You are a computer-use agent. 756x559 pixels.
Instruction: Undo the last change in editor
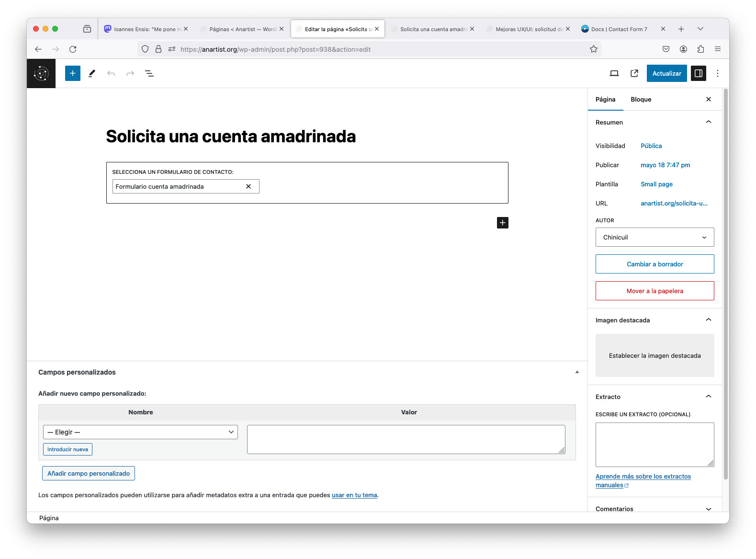[111, 73]
